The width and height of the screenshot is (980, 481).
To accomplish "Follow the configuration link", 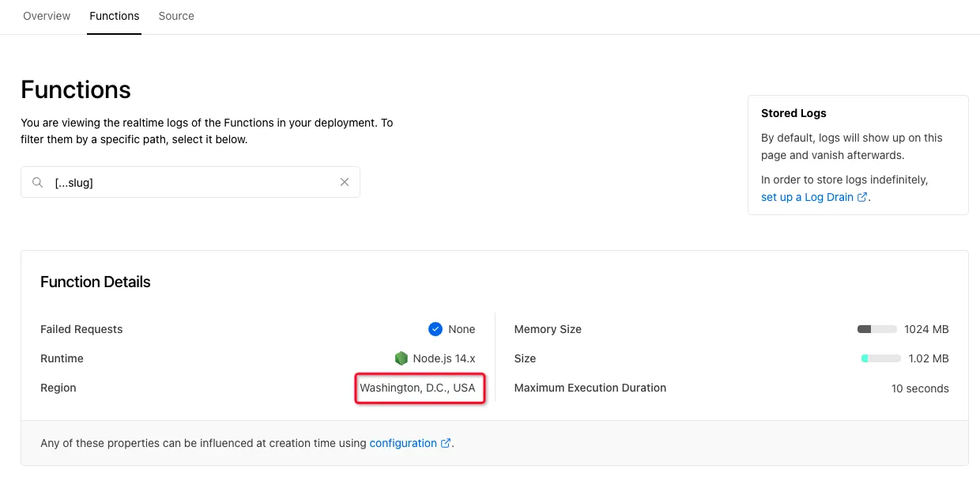I will pos(403,443).
